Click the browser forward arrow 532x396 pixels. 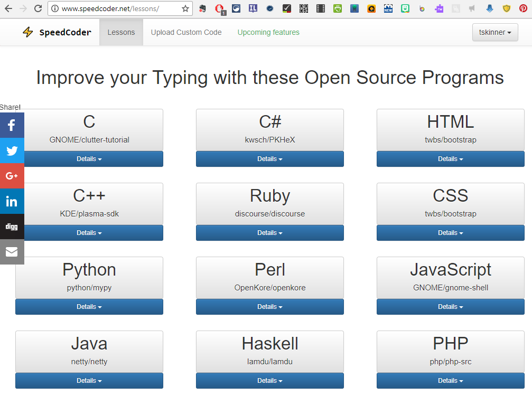(23, 8)
